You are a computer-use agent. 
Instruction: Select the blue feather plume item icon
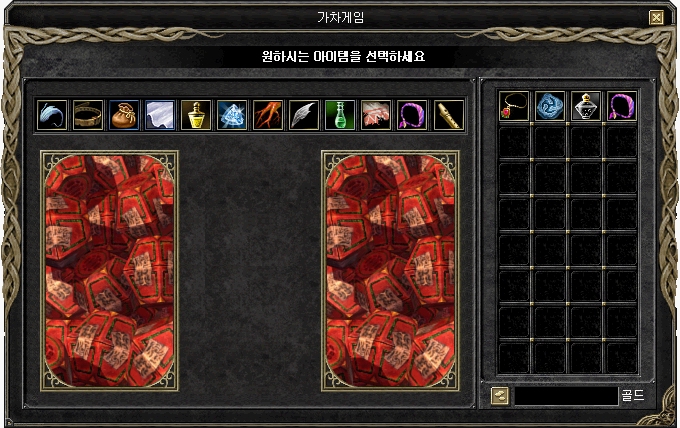(52, 115)
